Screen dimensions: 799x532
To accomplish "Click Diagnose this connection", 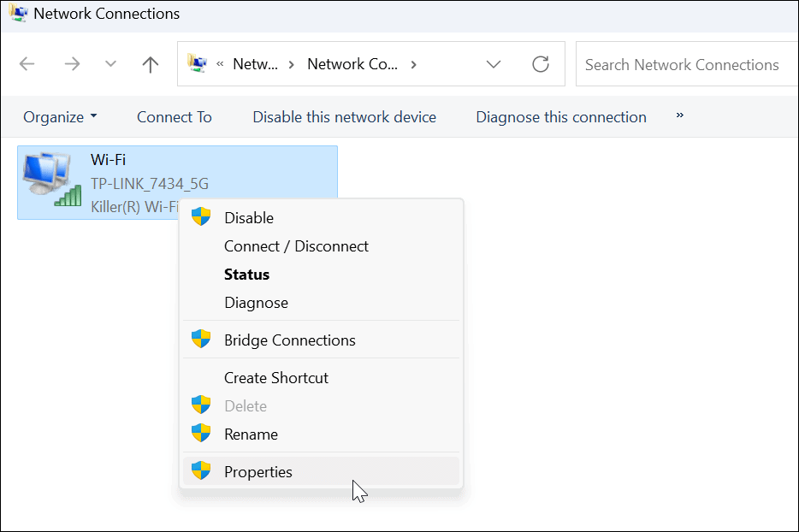I will tap(560, 116).
